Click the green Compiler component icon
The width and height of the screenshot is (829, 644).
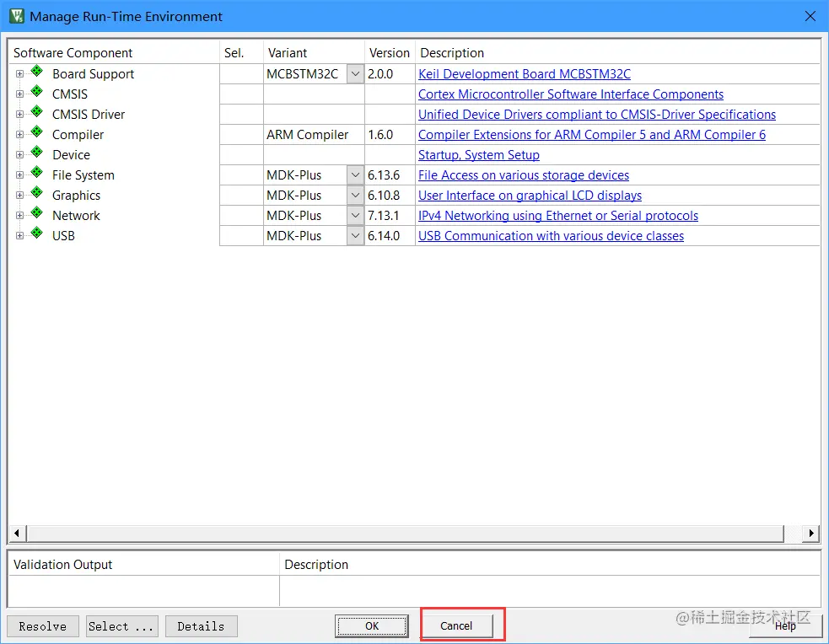pos(37,131)
